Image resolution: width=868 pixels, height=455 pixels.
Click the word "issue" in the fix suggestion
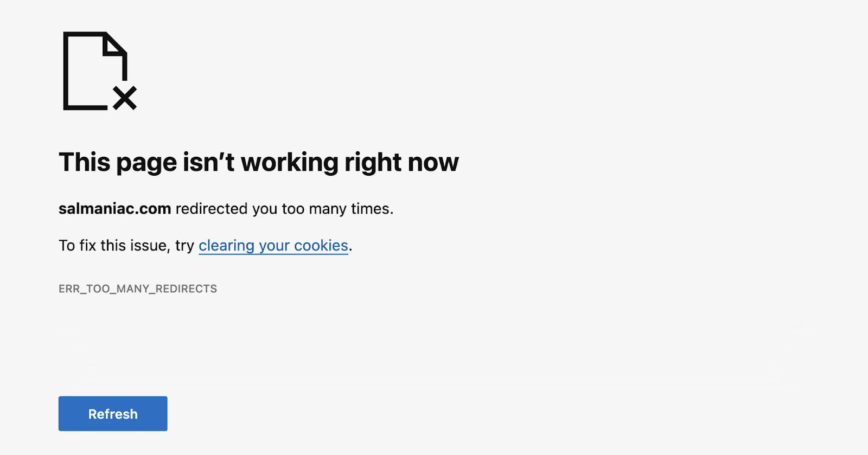click(x=149, y=246)
